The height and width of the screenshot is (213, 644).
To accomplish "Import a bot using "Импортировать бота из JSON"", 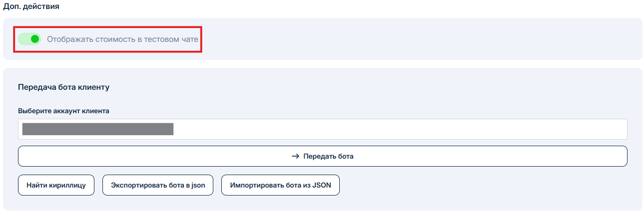I will click(280, 185).
